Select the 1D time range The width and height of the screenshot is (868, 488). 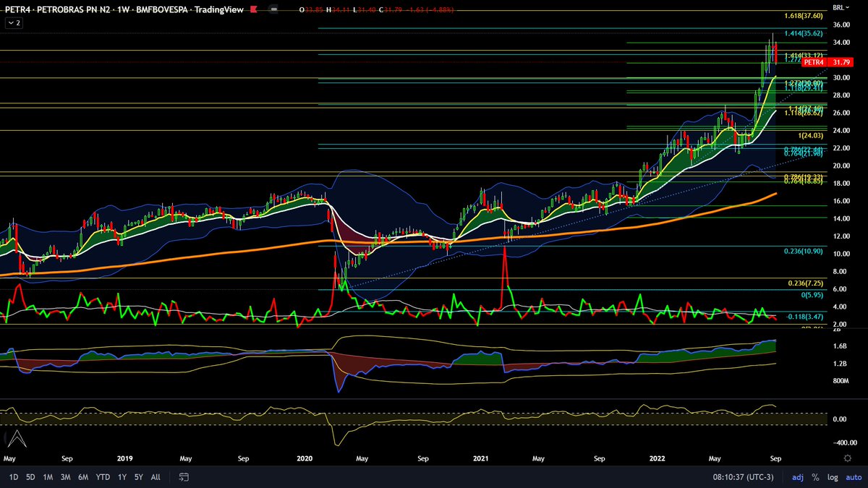pyautogui.click(x=14, y=477)
